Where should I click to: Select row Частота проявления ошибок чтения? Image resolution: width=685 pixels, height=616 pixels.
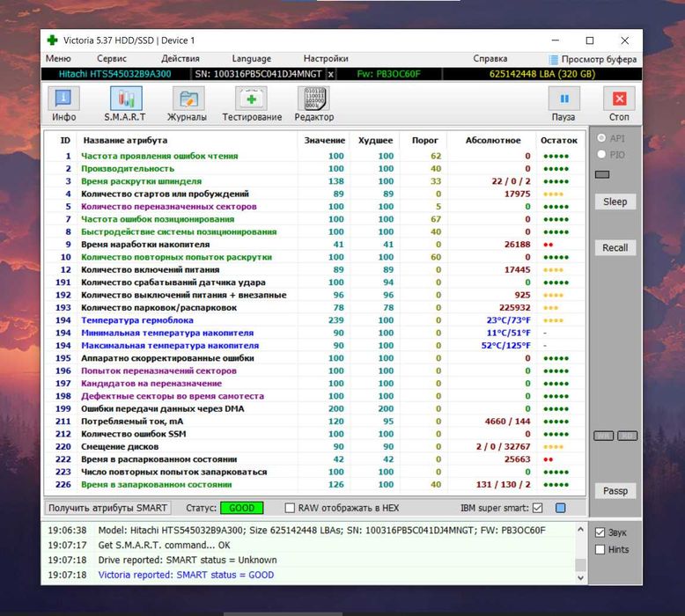pos(314,156)
